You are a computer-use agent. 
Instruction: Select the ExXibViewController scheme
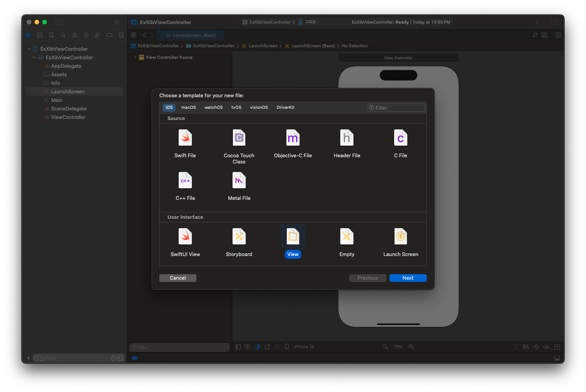pos(267,22)
